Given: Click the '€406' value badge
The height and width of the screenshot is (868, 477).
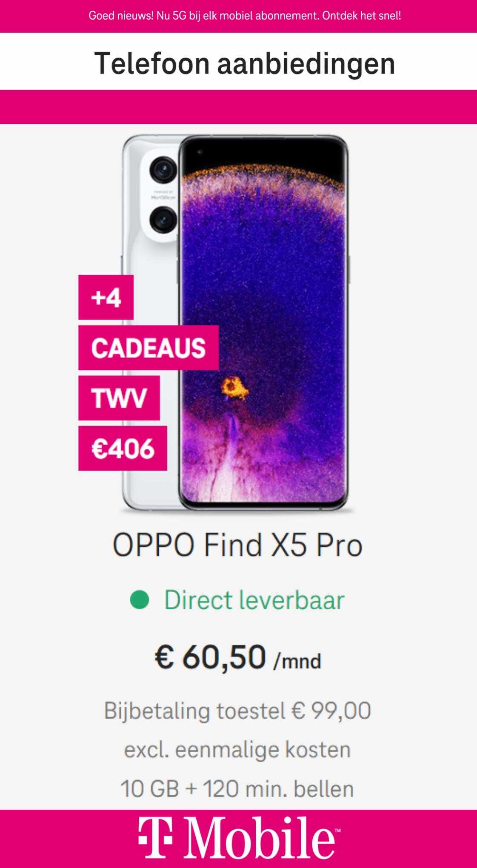Looking at the screenshot, I should pos(123,448).
